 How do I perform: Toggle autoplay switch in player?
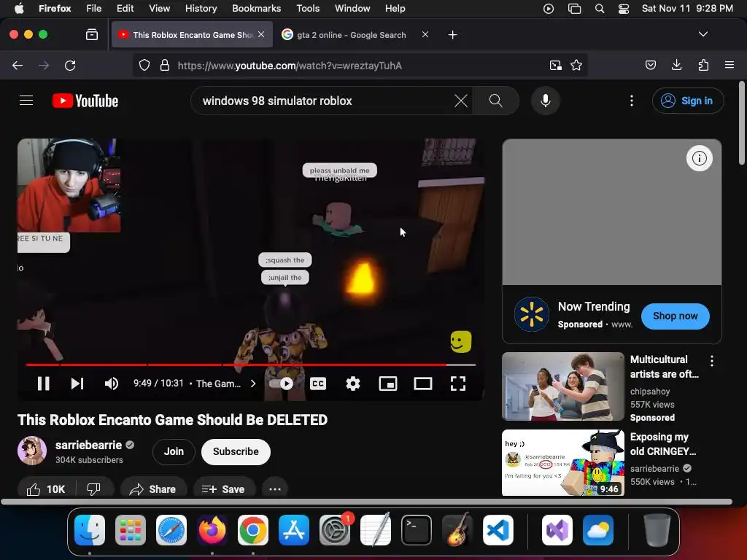(281, 384)
